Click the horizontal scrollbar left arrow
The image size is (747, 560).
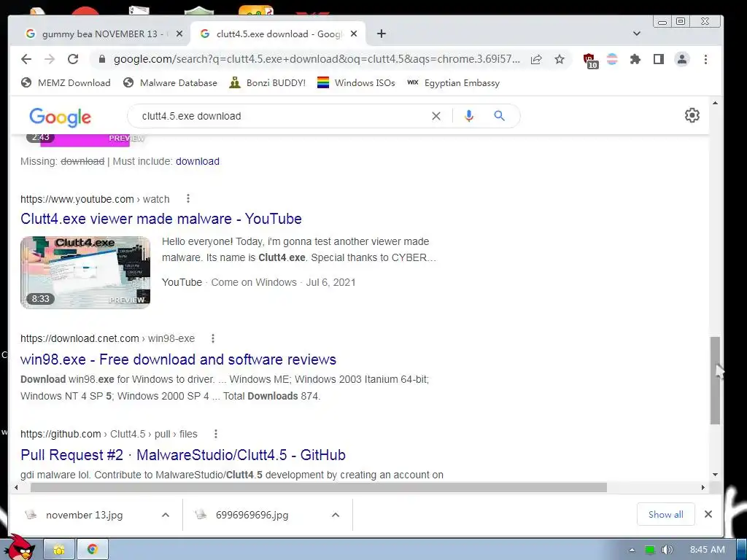[16, 487]
